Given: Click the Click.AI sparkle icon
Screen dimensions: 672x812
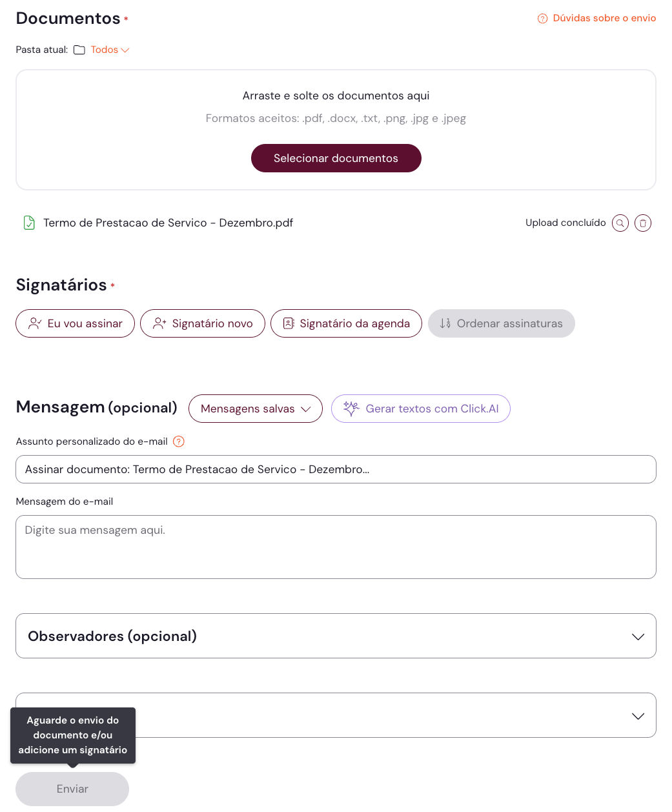Looking at the screenshot, I should tap(351, 409).
